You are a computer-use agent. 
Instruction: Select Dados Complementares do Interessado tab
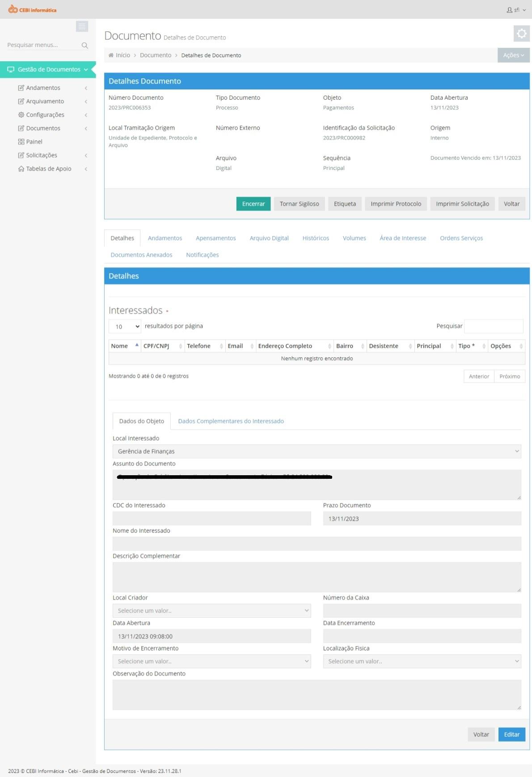coord(231,421)
